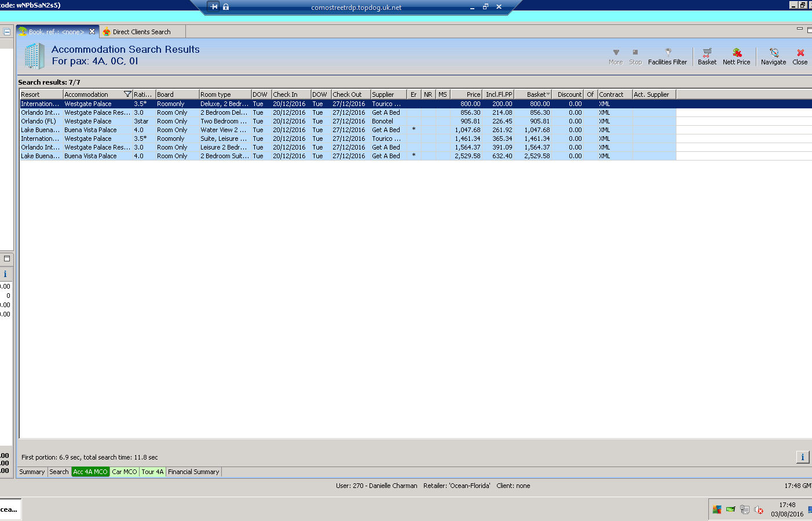Click the Stop search toolbar icon

635,52
